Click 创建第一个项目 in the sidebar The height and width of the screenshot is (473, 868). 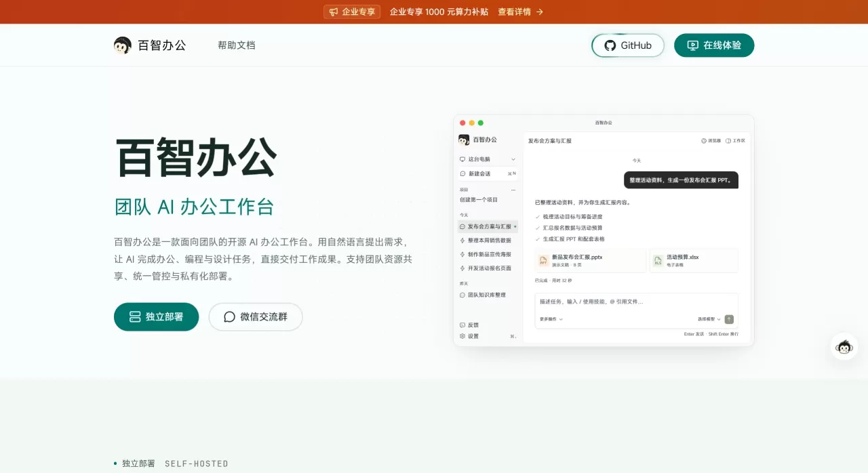(x=479, y=200)
